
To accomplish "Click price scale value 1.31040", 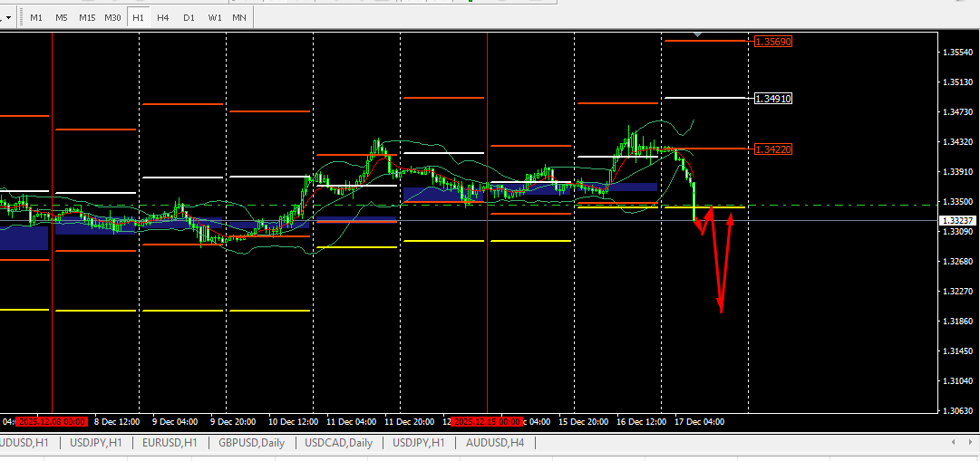I will (x=957, y=381).
